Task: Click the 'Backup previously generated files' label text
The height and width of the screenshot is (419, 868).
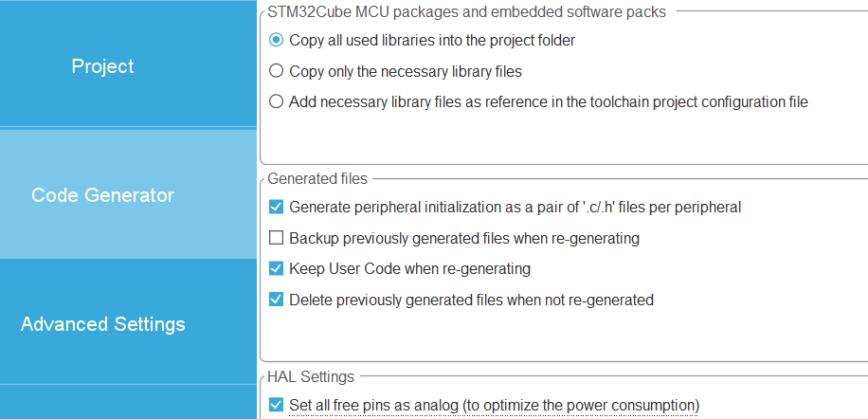Action: [x=463, y=238]
